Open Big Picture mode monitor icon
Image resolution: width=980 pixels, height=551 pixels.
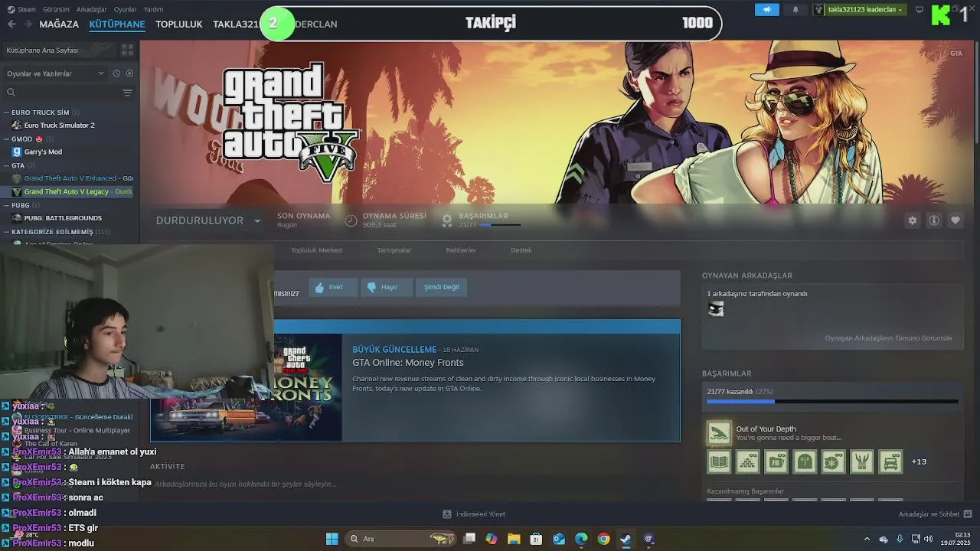tap(920, 9)
